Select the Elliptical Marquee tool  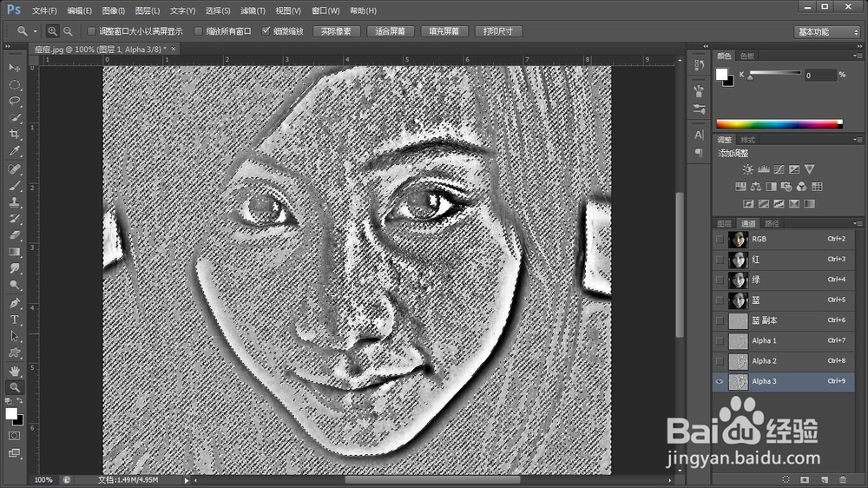click(15, 85)
